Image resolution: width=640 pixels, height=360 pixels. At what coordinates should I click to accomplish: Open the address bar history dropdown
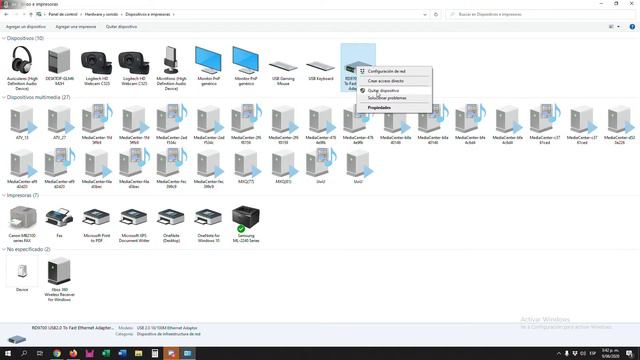tap(425, 14)
